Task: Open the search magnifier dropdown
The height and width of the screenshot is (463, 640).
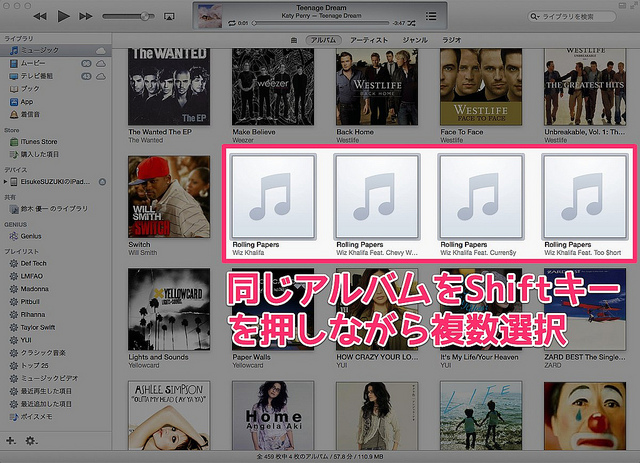Action: click(x=535, y=16)
